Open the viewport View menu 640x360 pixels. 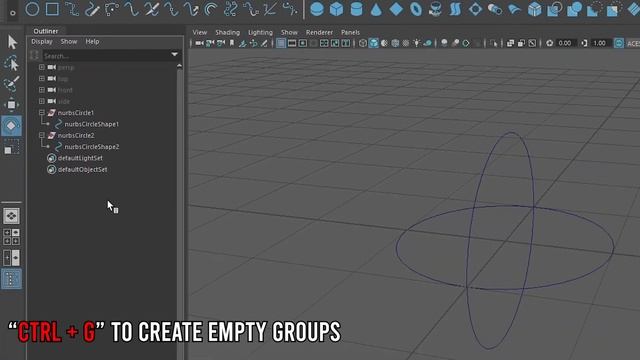pyautogui.click(x=200, y=32)
